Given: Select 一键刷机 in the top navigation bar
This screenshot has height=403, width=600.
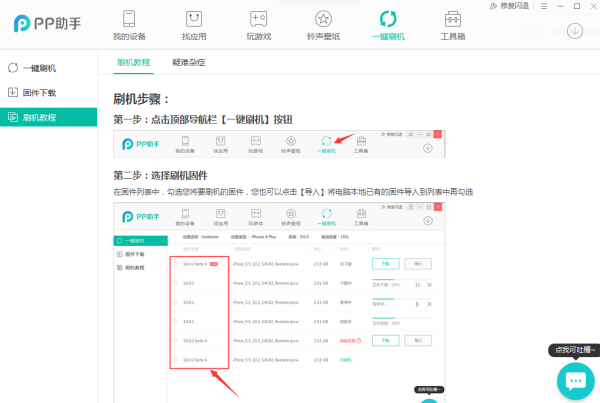Looking at the screenshot, I should [388, 25].
